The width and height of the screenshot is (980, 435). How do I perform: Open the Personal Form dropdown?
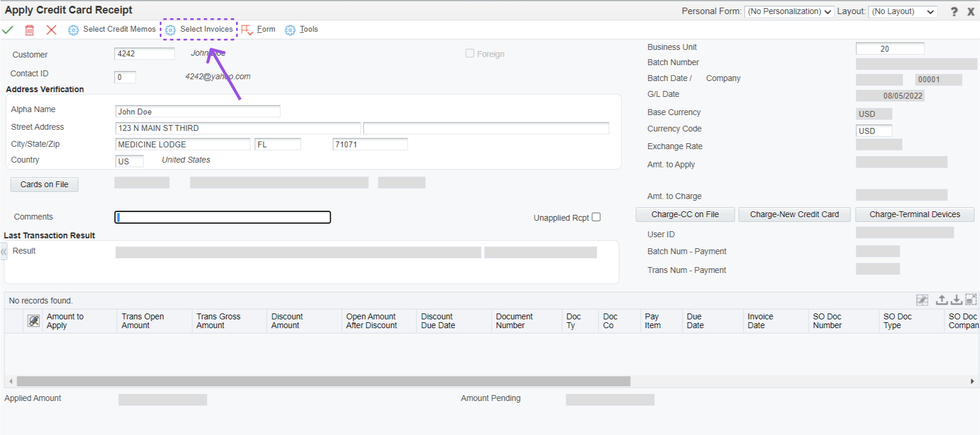[x=789, y=12]
